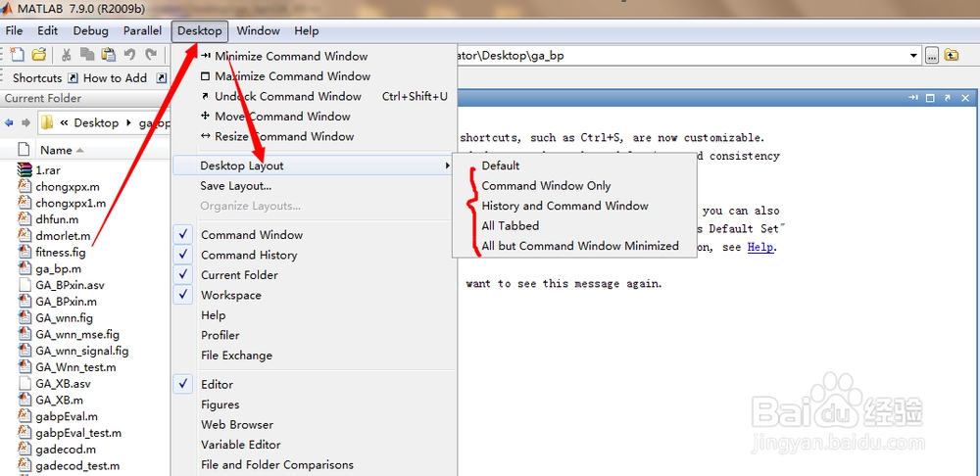Select chongxpx.m in file list

click(x=68, y=186)
